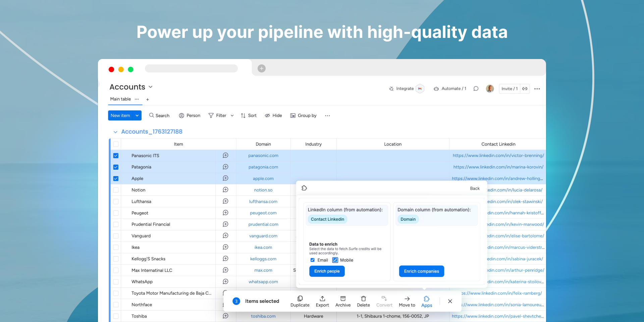
Task: Select the Lufthansa row checkbox
Action: pos(116,202)
